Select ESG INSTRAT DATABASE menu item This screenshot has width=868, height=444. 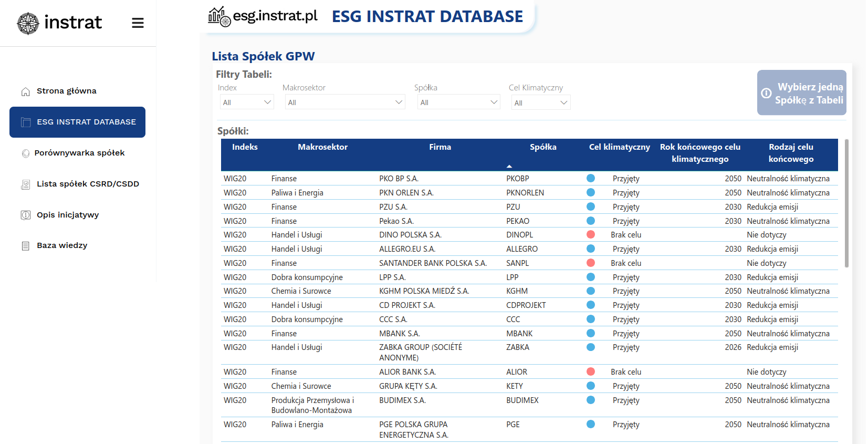[x=77, y=122]
